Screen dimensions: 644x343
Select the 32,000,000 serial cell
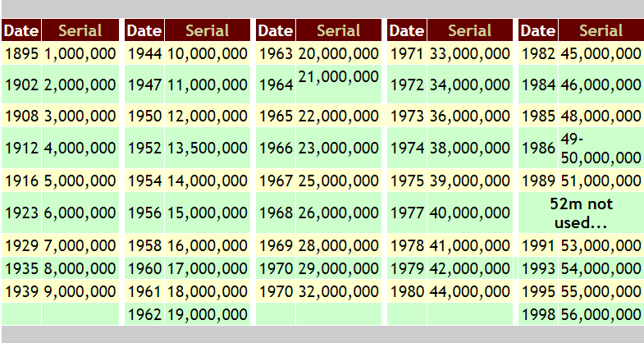[x=339, y=291]
